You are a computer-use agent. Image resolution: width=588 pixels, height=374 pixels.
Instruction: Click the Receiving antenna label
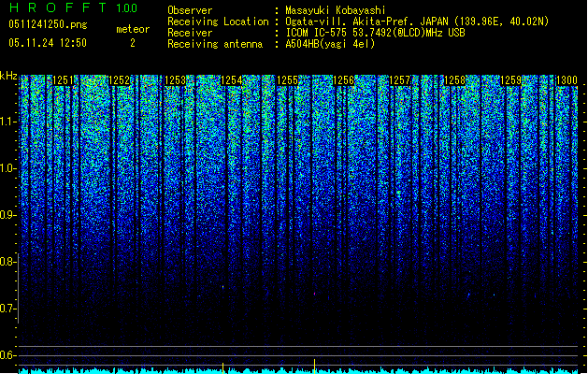pyautogui.click(x=215, y=44)
